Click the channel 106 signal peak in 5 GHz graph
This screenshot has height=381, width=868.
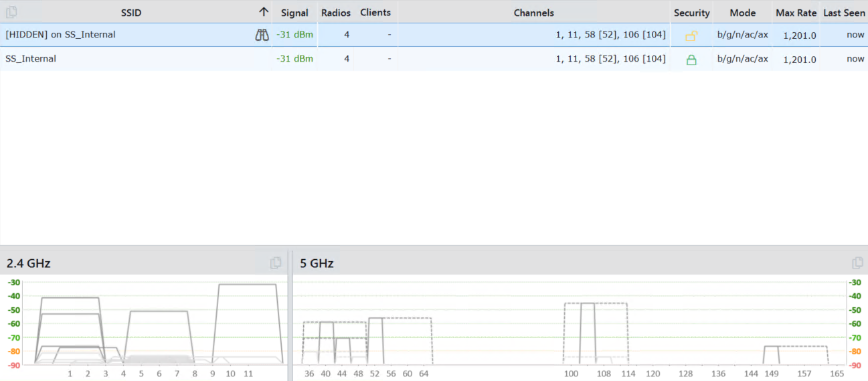(587, 304)
